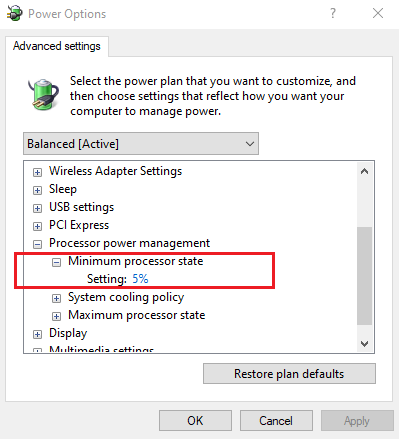Screen dimensions: 399x439
Task: Expand the Sleep tree node
Action: coord(37,190)
